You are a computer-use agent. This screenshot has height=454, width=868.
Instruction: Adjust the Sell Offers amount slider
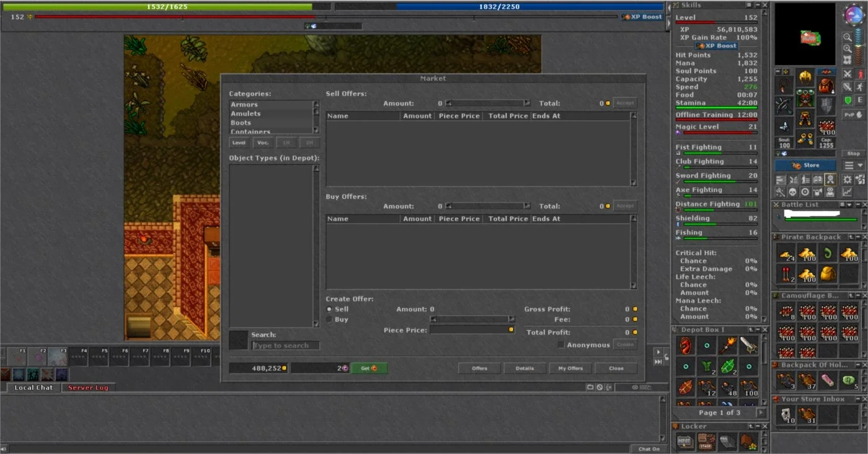coord(488,103)
